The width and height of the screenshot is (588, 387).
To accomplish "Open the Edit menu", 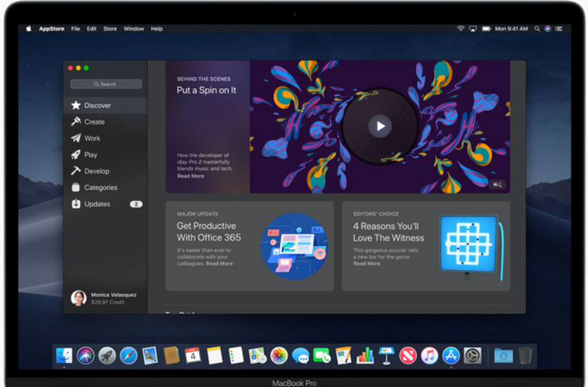I will [92, 29].
